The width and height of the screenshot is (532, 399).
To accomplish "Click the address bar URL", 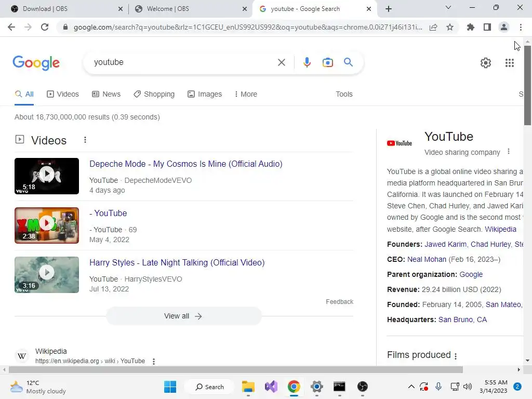I will [x=248, y=27].
